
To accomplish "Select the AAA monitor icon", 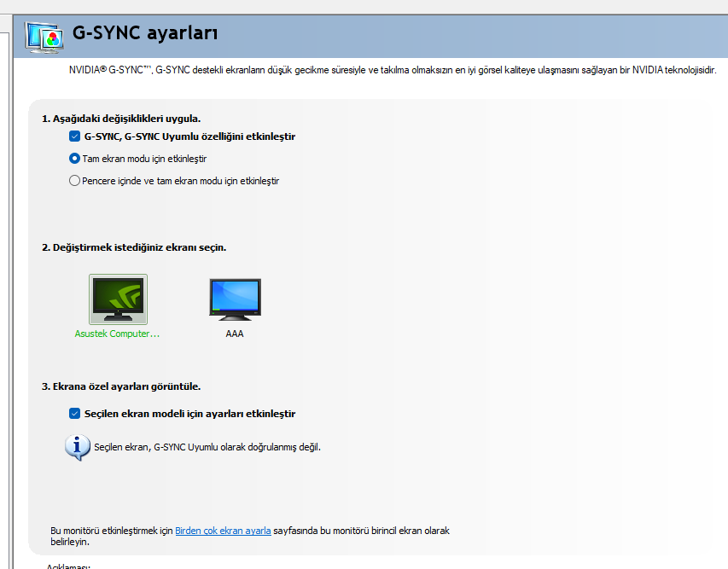I will 235,299.
